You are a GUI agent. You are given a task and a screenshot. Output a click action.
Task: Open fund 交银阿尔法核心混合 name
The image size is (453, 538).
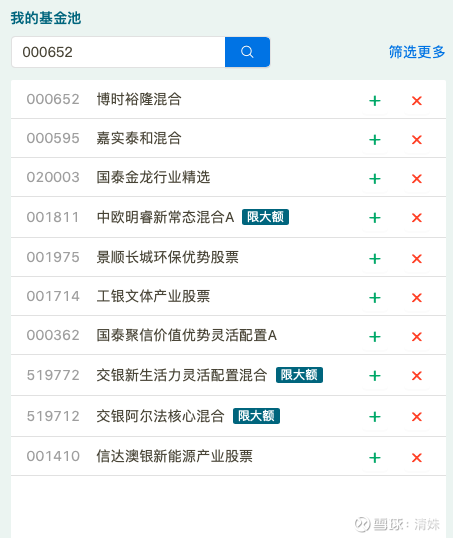pyautogui.click(x=160, y=416)
